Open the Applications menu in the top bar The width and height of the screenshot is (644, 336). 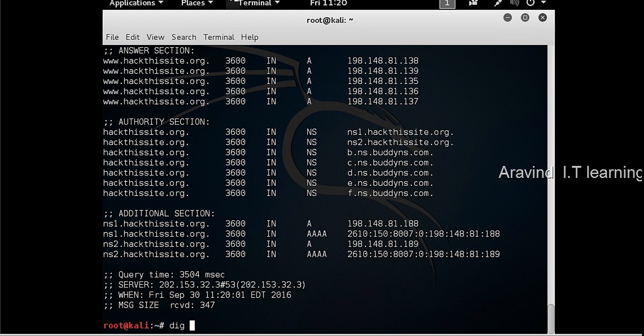pyautogui.click(x=136, y=3)
